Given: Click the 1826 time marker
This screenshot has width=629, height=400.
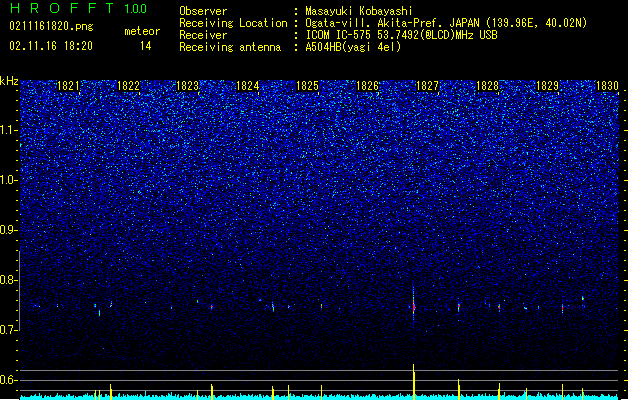Looking at the screenshot, I should [x=367, y=86].
